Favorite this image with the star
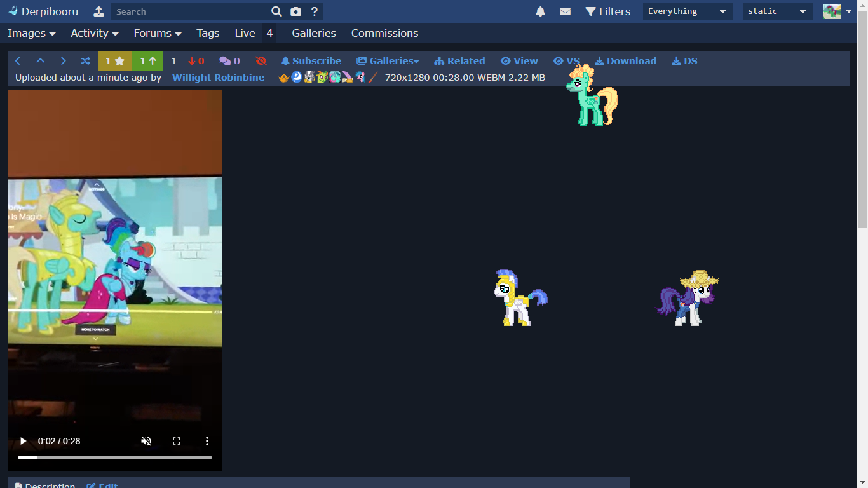 pos(115,61)
